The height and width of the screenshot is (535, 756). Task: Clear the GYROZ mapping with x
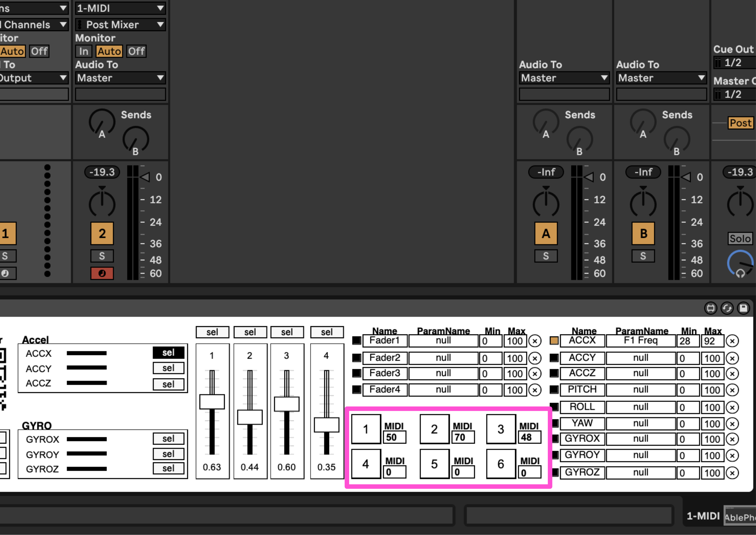(732, 473)
